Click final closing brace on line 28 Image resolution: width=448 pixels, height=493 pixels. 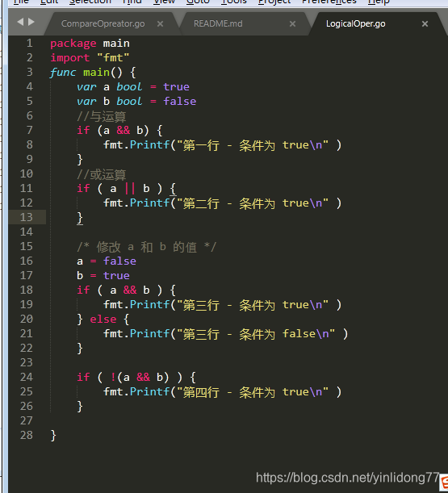53,436
